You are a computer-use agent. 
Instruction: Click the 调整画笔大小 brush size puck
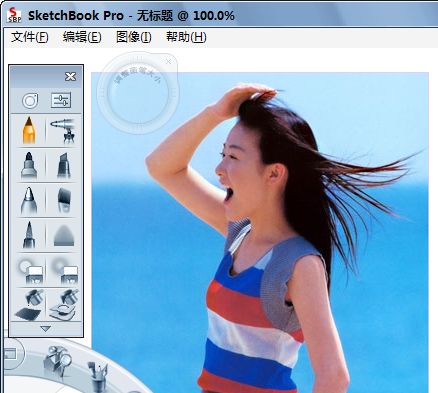point(138,94)
